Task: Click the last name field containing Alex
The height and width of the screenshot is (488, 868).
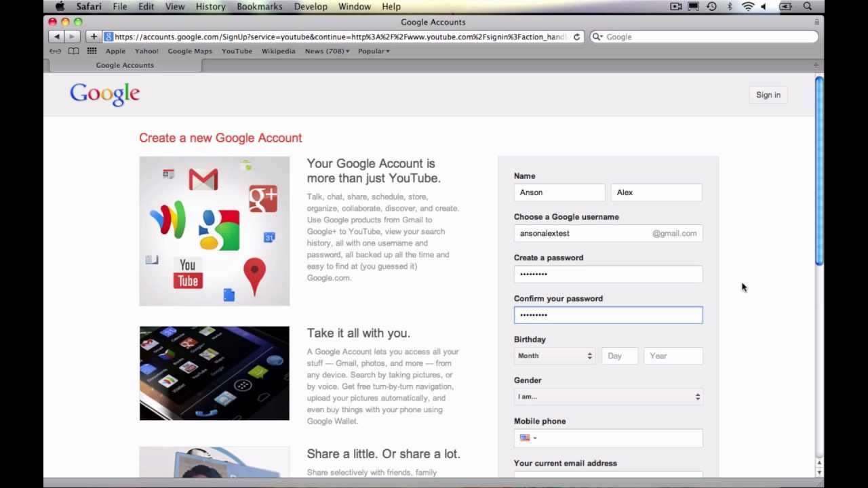Action: pos(656,192)
